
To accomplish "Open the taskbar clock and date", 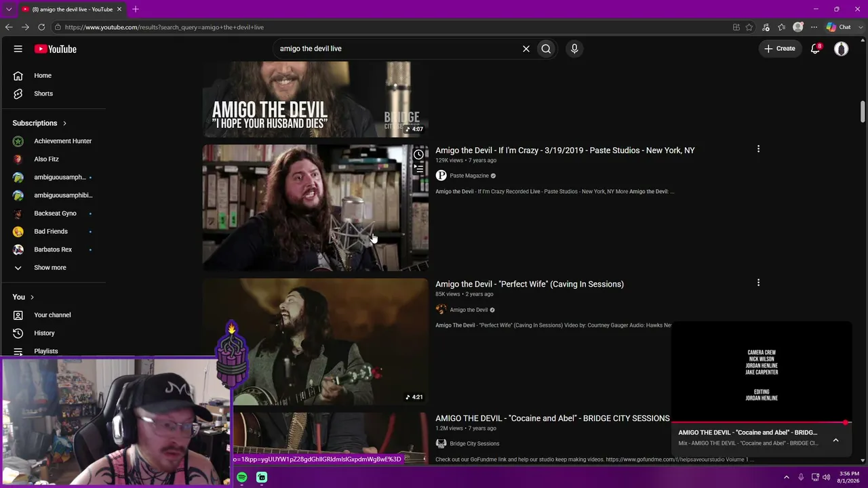I will [x=848, y=477].
